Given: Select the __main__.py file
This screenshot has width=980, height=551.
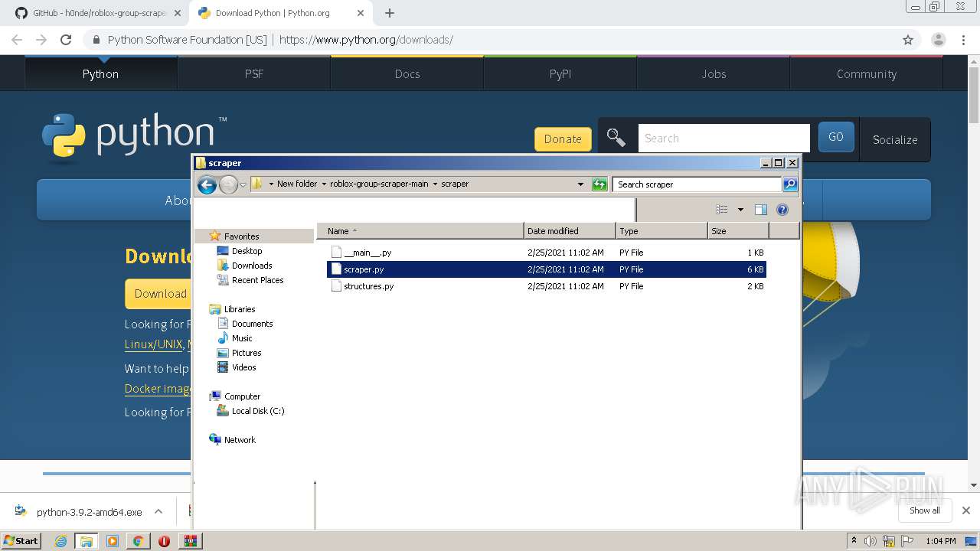Looking at the screenshot, I should [547, 253].
